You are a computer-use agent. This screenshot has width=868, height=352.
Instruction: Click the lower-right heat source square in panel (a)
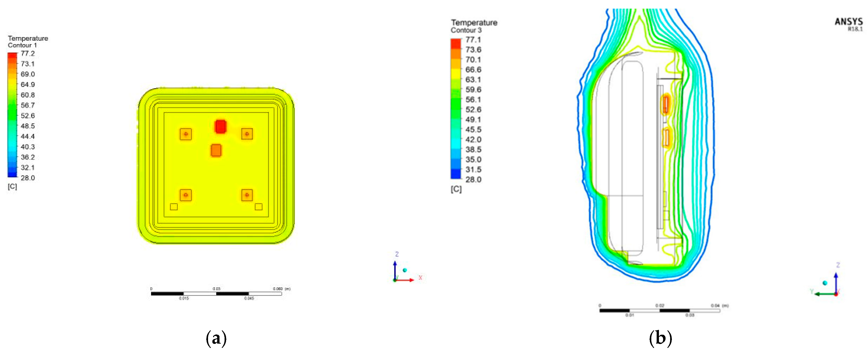point(247,195)
